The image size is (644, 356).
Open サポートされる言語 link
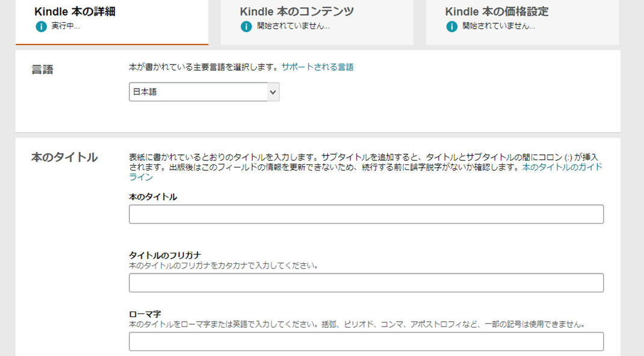coord(317,67)
